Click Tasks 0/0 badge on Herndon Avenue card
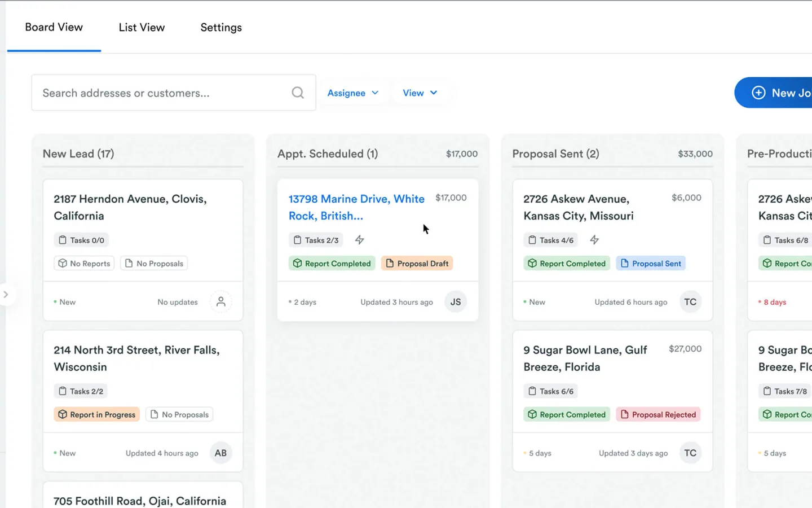Image resolution: width=812 pixels, height=508 pixels. pyautogui.click(x=81, y=240)
